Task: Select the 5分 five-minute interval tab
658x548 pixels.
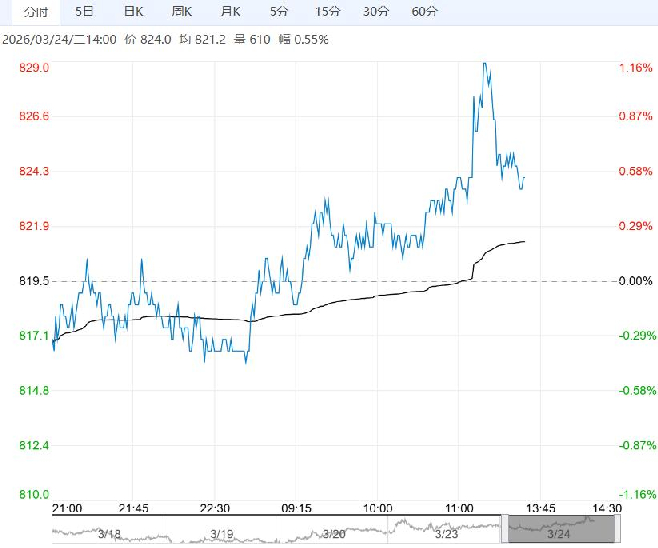Action: coord(279,12)
